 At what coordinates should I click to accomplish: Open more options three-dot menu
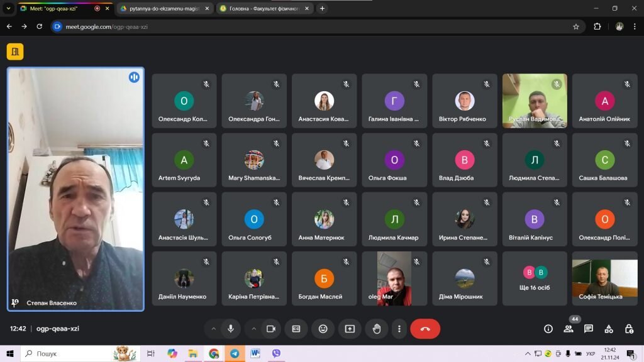pos(399,329)
